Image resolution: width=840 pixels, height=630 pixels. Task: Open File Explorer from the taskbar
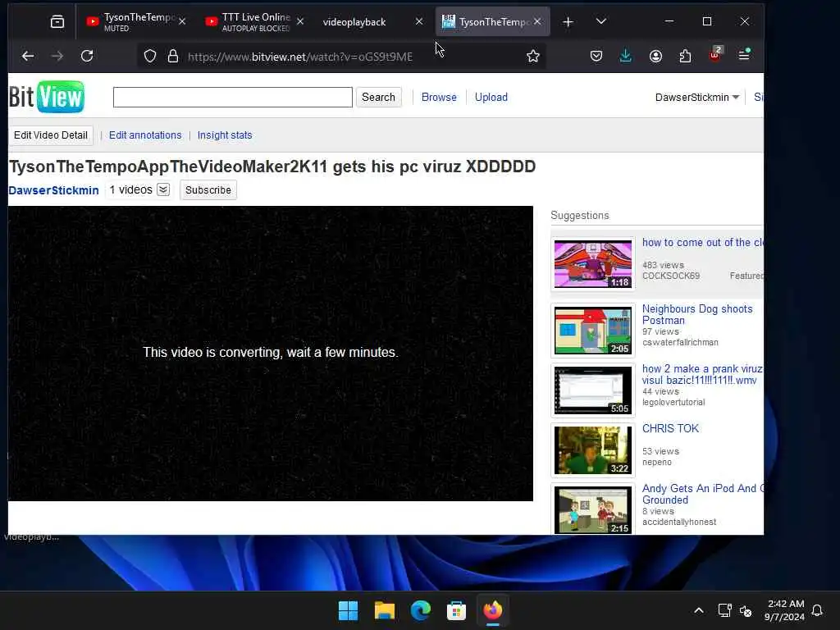pyautogui.click(x=384, y=610)
